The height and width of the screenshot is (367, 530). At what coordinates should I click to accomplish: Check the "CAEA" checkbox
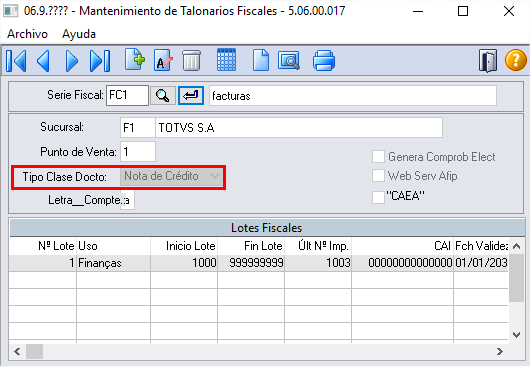pyautogui.click(x=378, y=197)
